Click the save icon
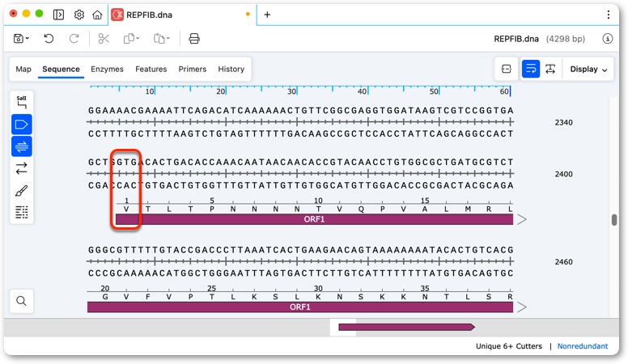 tap(19, 39)
